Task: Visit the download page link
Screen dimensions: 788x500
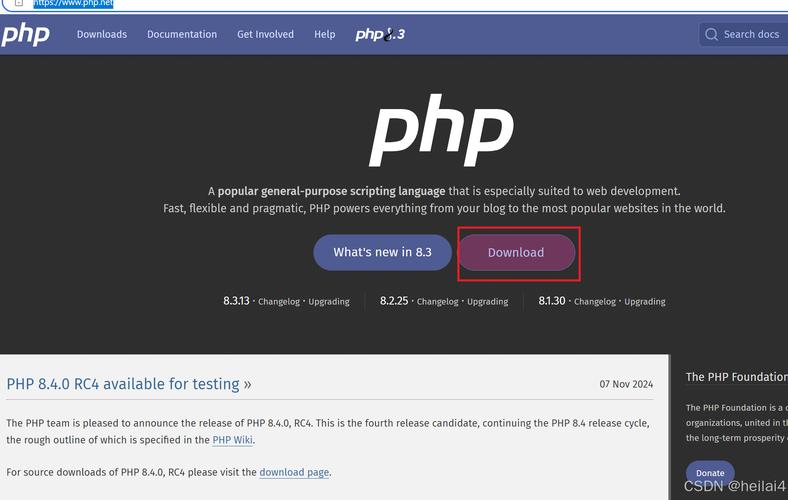Action: coord(294,472)
